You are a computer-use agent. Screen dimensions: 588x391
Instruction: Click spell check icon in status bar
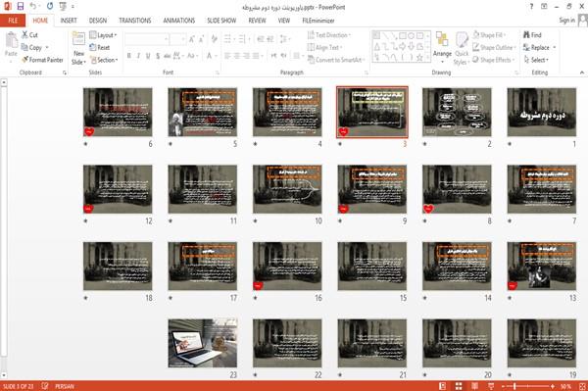tap(45, 386)
